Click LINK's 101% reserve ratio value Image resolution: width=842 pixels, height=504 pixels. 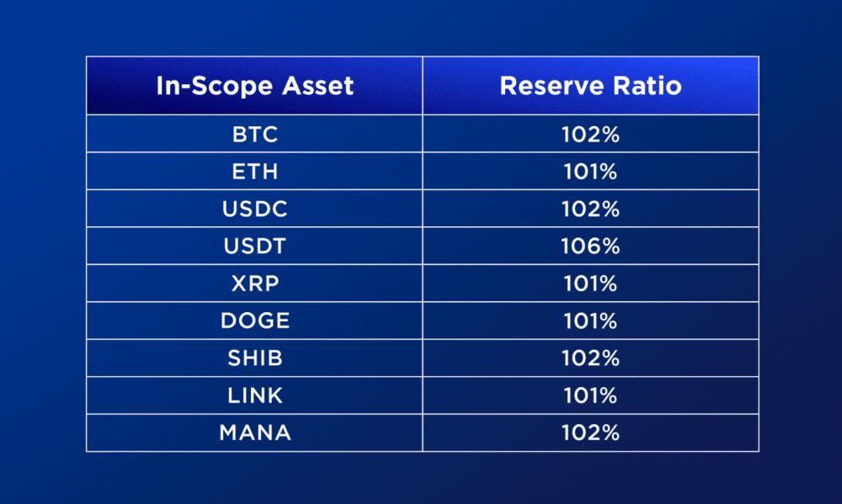(x=591, y=395)
